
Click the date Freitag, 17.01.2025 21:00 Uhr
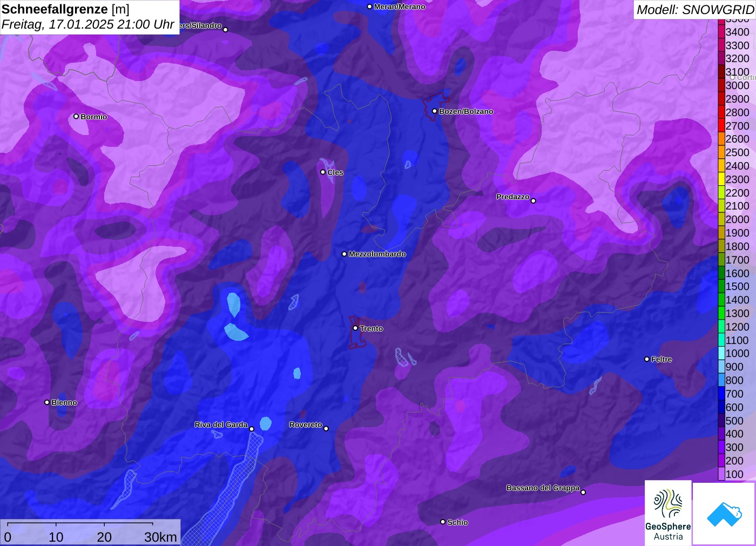pyautogui.click(x=88, y=25)
